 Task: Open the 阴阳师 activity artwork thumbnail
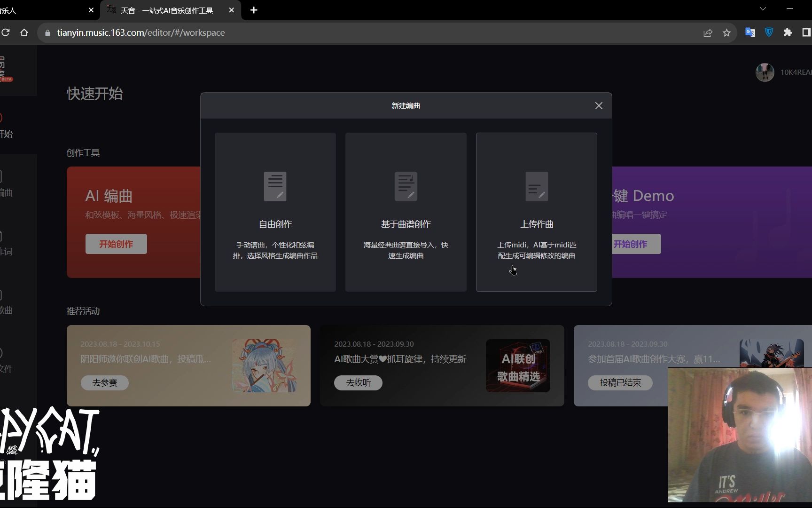click(x=265, y=365)
